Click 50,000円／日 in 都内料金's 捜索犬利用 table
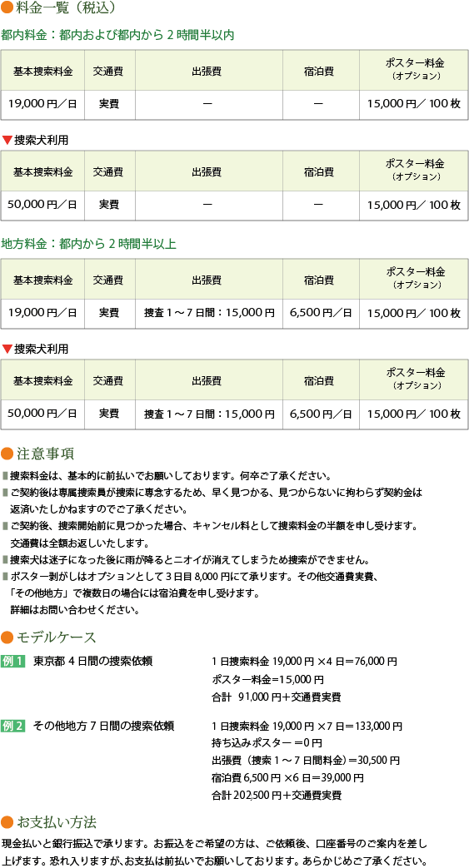 pos(42,205)
